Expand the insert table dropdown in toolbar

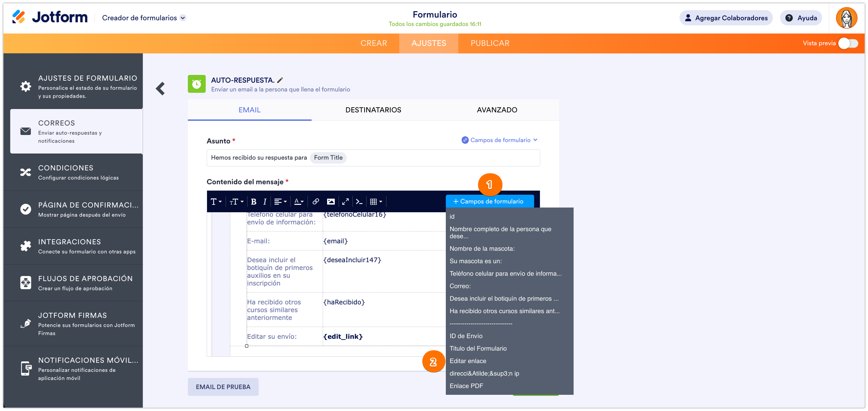pyautogui.click(x=376, y=201)
